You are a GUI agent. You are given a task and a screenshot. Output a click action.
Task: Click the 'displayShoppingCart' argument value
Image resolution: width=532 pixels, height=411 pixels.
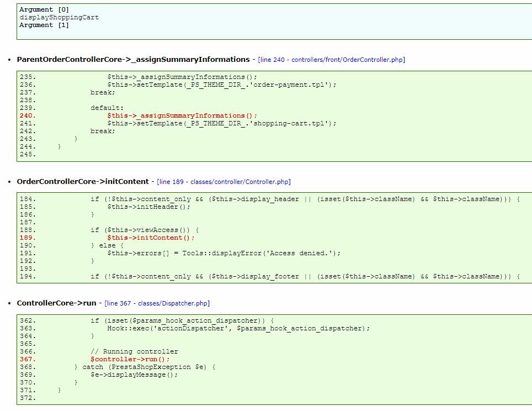coord(59,17)
